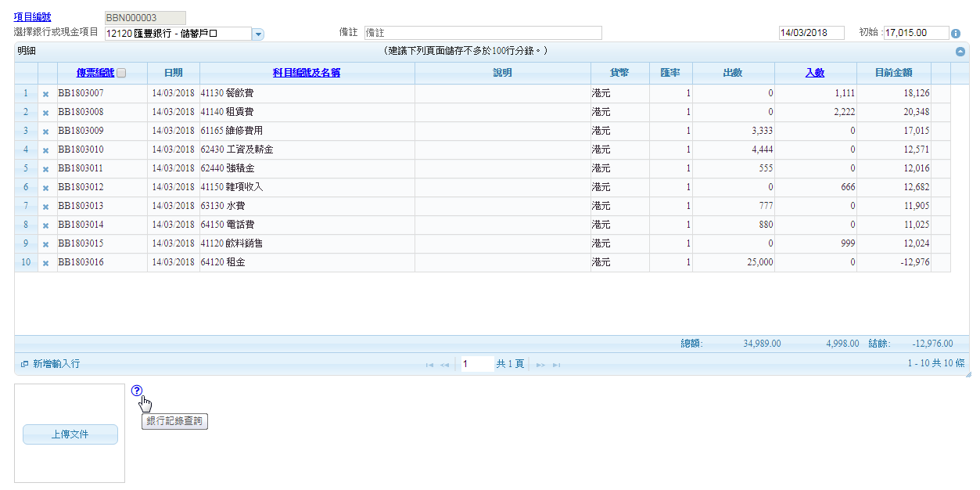Image resolution: width=980 pixels, height=490 pixels.
Task: Delete row 1 voucher BB1803007
Action: (x=45, y=94)
